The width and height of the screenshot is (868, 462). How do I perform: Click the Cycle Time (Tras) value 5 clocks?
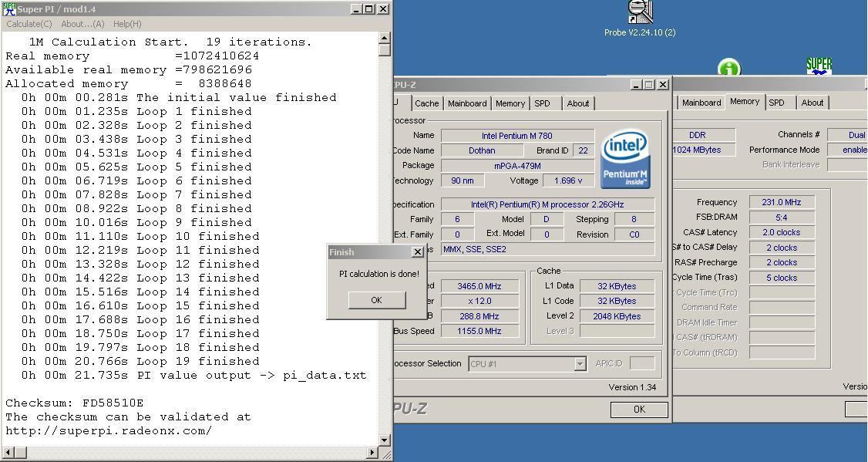pyautogui.click(x=782, y=278)
